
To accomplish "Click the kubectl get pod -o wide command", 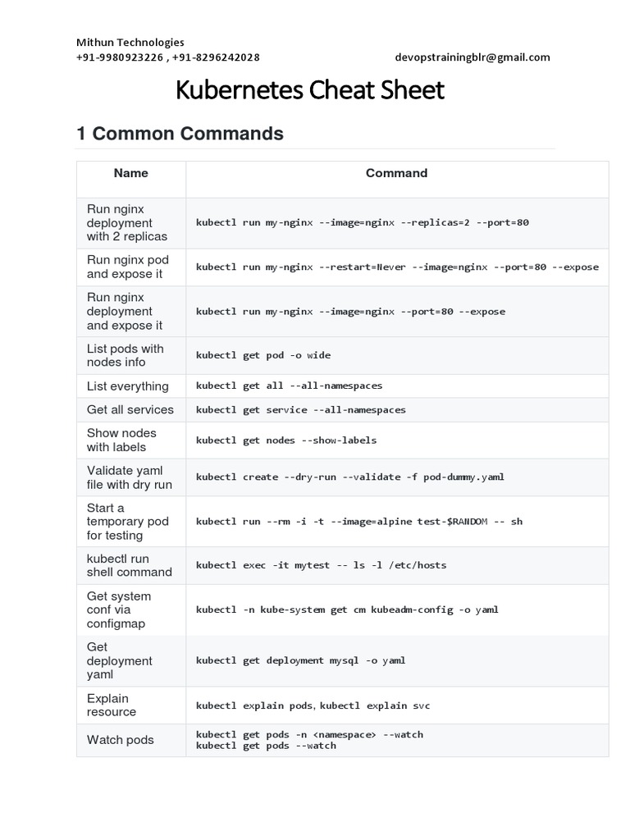I will (x=262, y=356).
